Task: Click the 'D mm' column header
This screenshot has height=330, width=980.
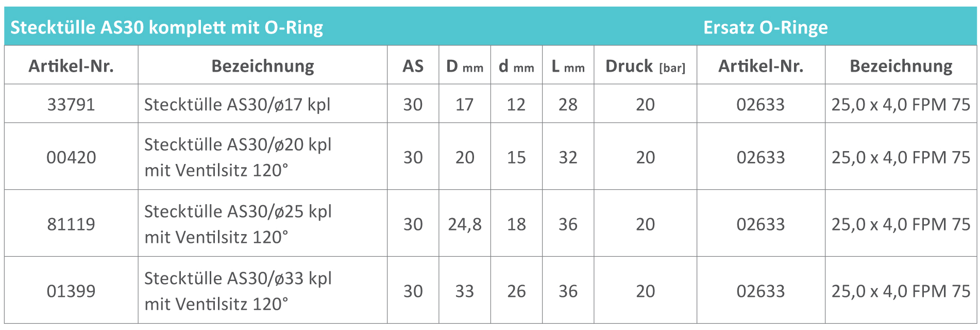Action: [464, 66]
